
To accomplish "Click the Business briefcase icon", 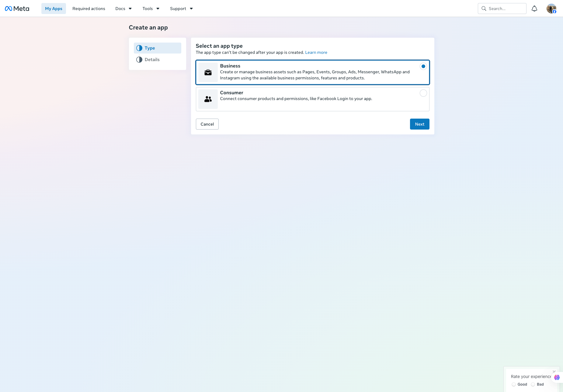I will (208, 72).
